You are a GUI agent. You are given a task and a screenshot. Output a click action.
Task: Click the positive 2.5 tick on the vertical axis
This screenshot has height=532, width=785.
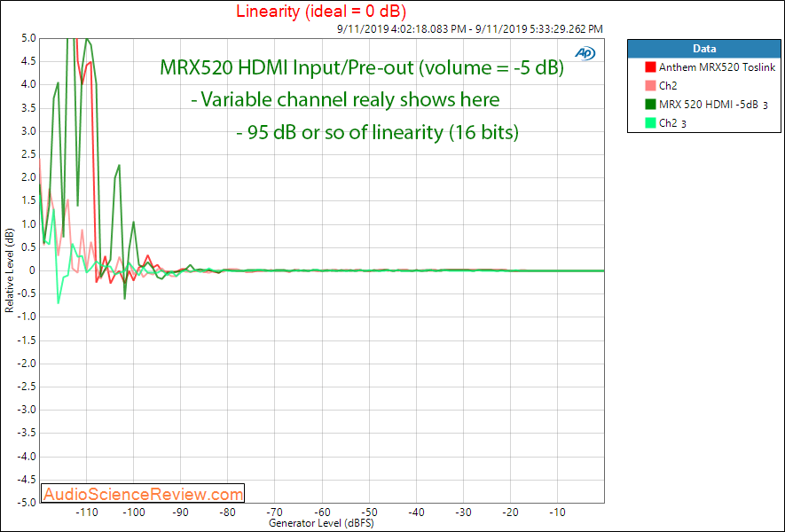pos(28,154)
